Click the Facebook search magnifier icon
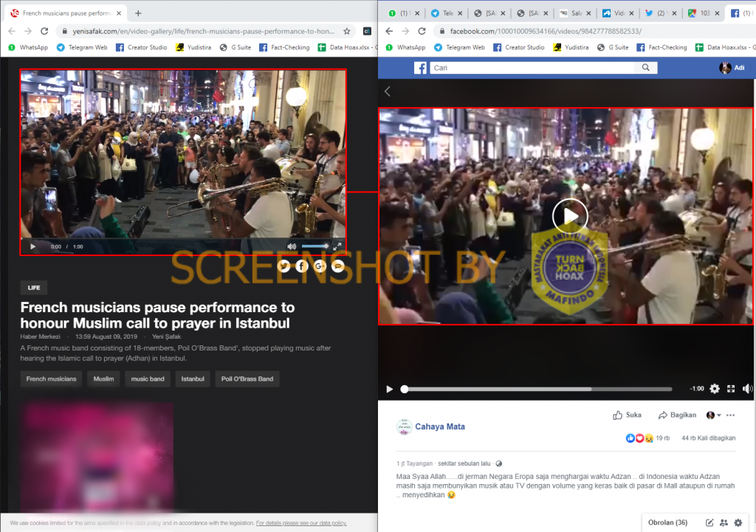This screenshot has height=532, width=756. 646,68
